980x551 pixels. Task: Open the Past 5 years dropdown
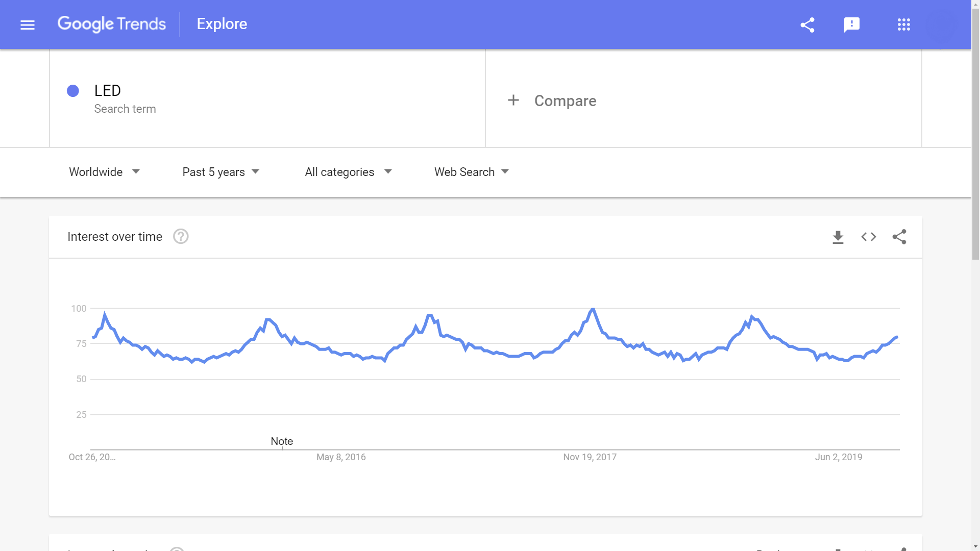point(221,172)
